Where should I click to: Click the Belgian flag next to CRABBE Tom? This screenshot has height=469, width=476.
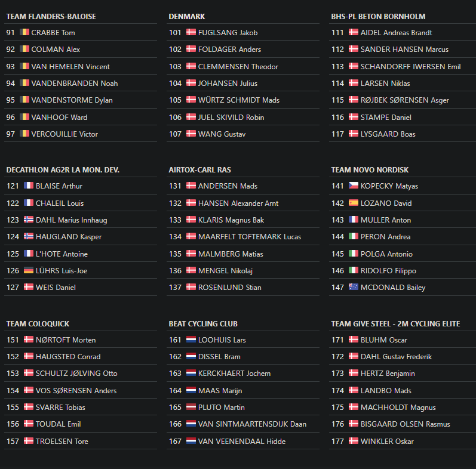click(24, 32)
